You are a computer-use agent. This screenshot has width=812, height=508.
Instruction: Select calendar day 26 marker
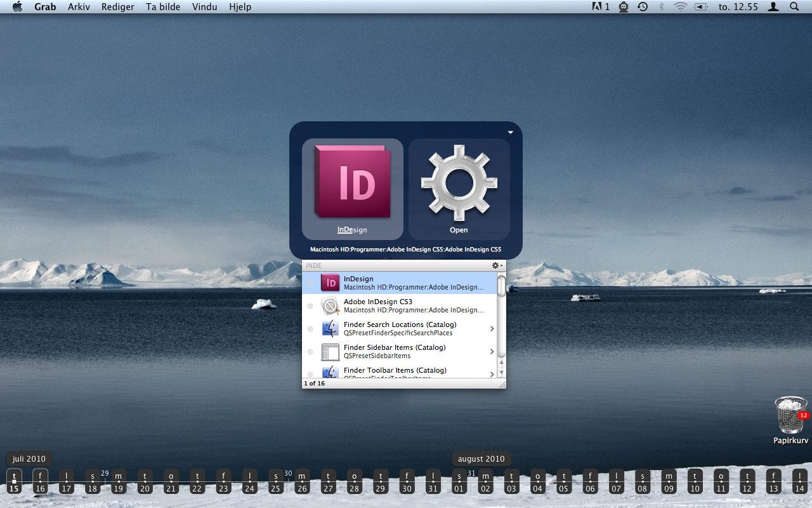point(302,482)
